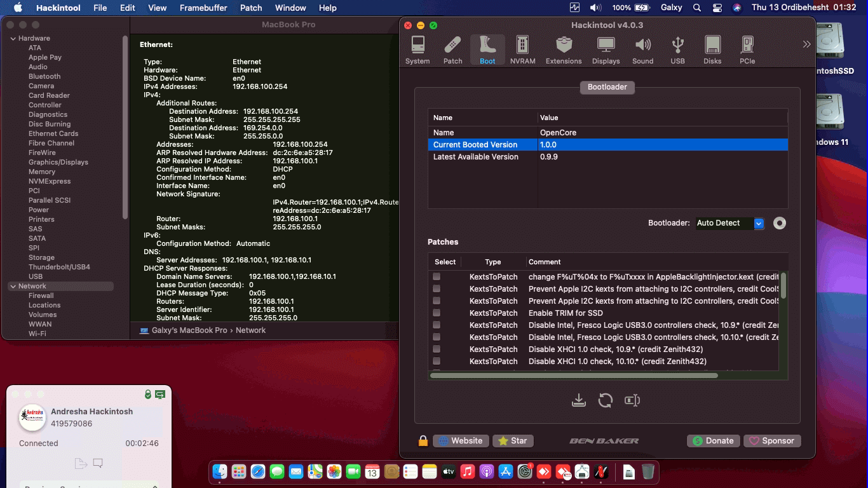Open the PCIe toolbar icon

point(747,50)
